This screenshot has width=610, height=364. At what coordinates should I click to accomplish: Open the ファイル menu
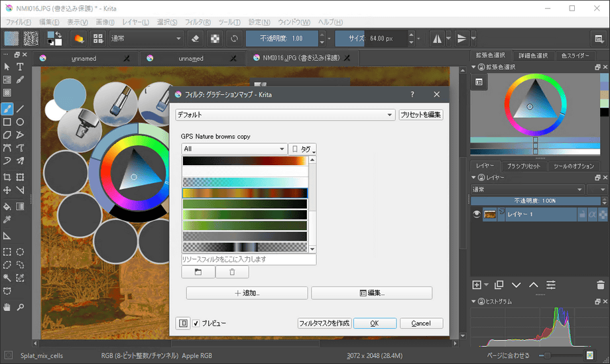pos(19,22)
